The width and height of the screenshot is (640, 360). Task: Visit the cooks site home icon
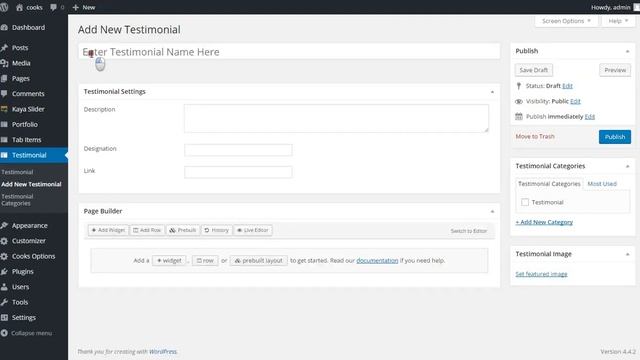[19, 7]
